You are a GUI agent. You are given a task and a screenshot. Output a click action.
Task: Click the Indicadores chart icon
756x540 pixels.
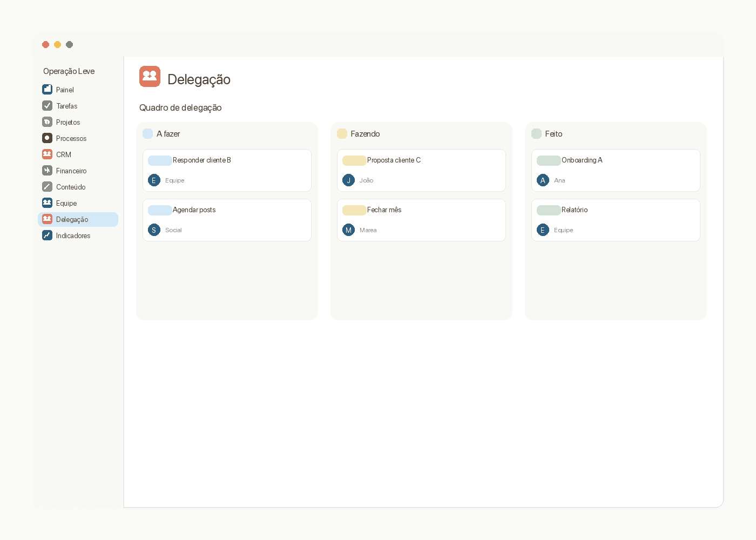point(48,235)
